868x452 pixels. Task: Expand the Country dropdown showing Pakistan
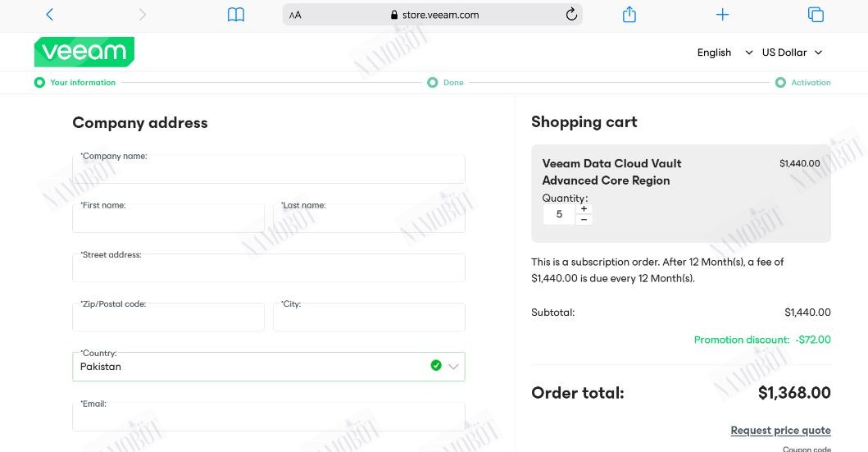pos(269,367)
